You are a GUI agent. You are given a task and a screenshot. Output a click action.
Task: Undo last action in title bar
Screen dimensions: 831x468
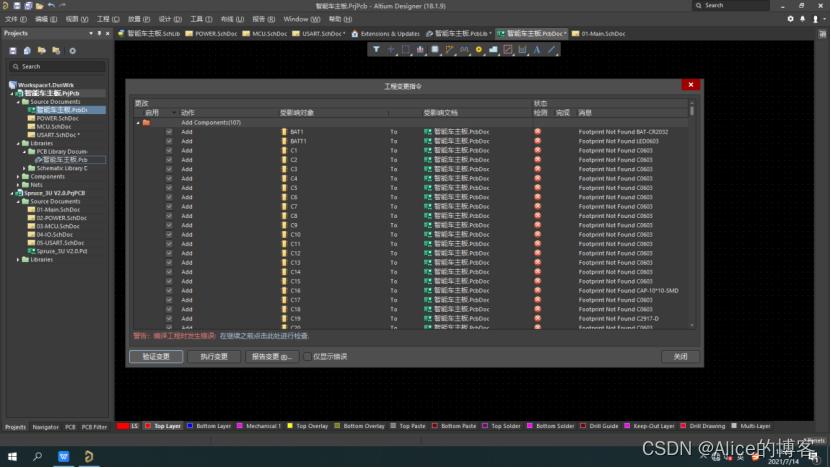(x=51, y=6)
